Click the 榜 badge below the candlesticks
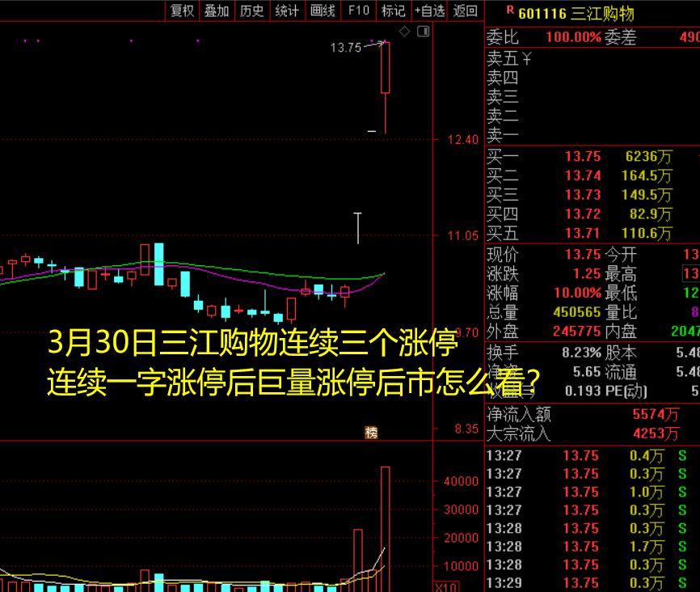This screenshot has height=592, width=700. 371,433
